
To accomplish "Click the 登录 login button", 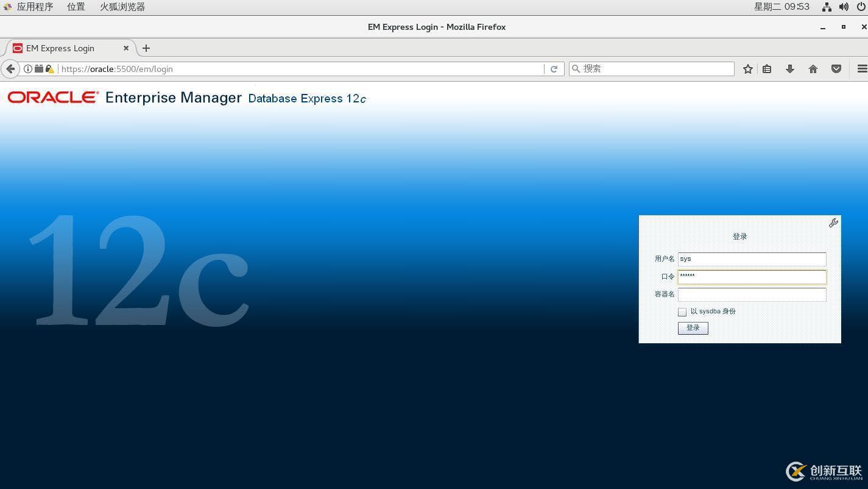I will 693,328.
